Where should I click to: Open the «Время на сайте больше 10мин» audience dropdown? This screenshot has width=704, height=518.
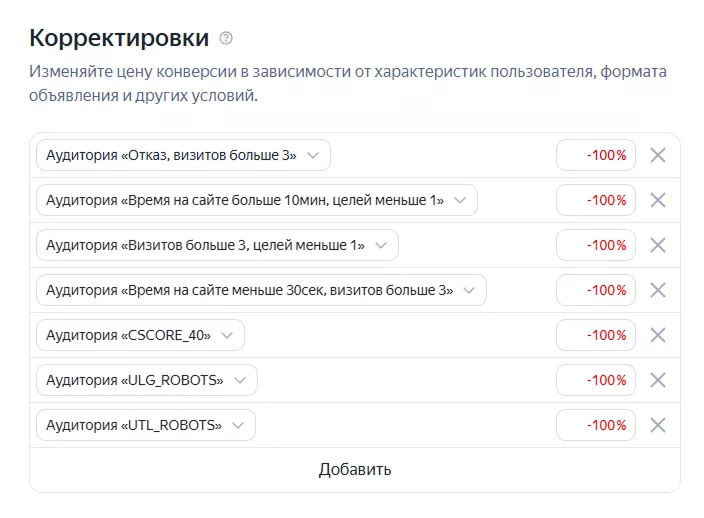(257, 200)
